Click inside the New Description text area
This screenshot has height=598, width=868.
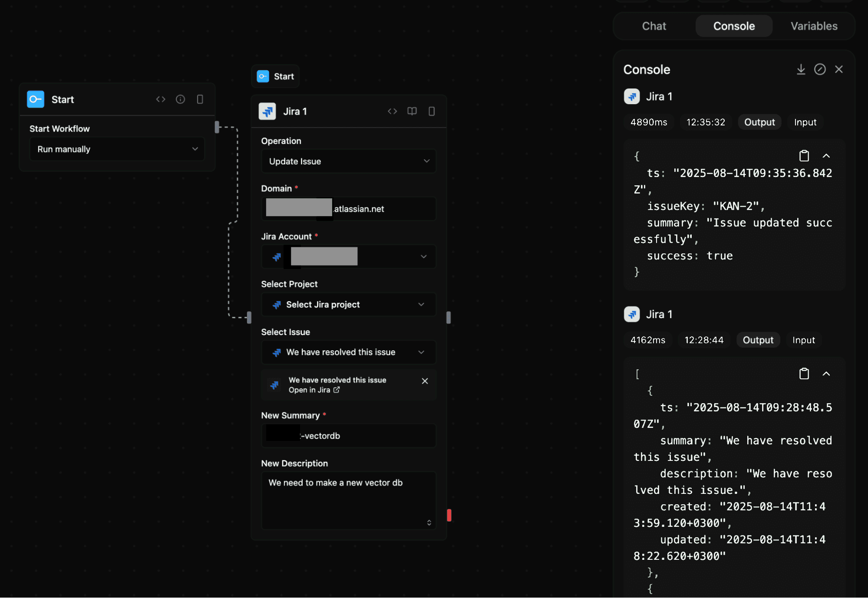coord(348,499)
